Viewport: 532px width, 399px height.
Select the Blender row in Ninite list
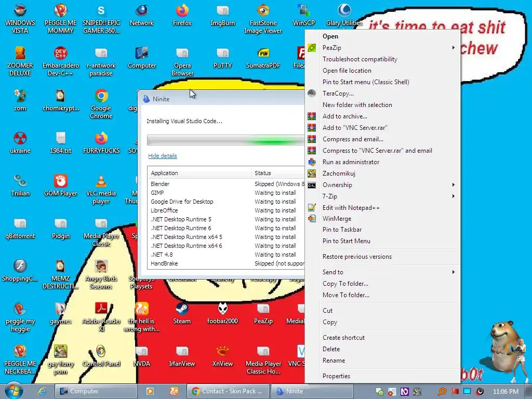coord(226,184)
